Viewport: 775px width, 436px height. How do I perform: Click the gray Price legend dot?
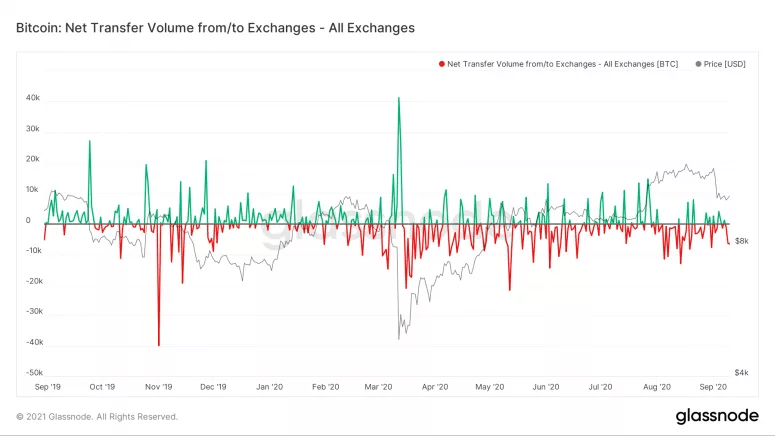(698, 64)
